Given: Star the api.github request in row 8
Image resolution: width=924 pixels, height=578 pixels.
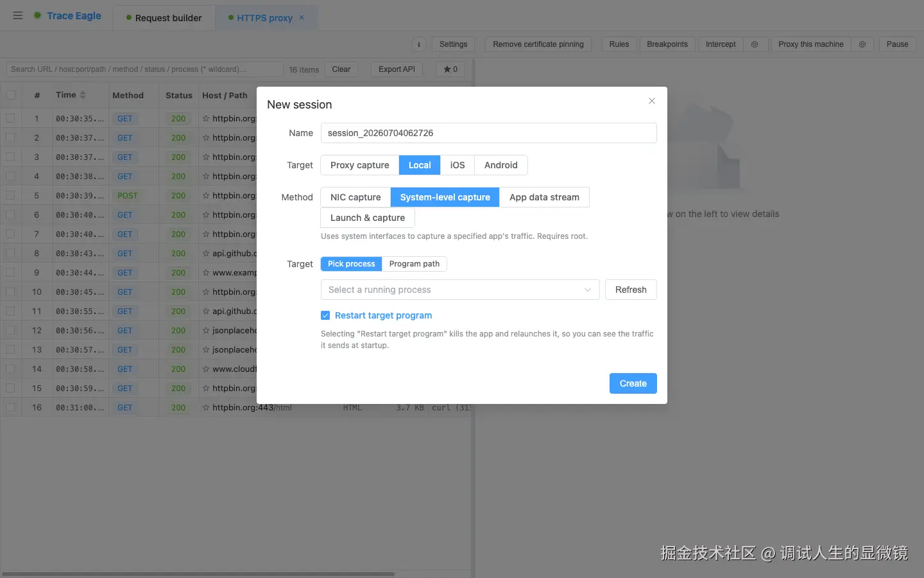Looking at the screenshot, I should (x=206, y=254).
